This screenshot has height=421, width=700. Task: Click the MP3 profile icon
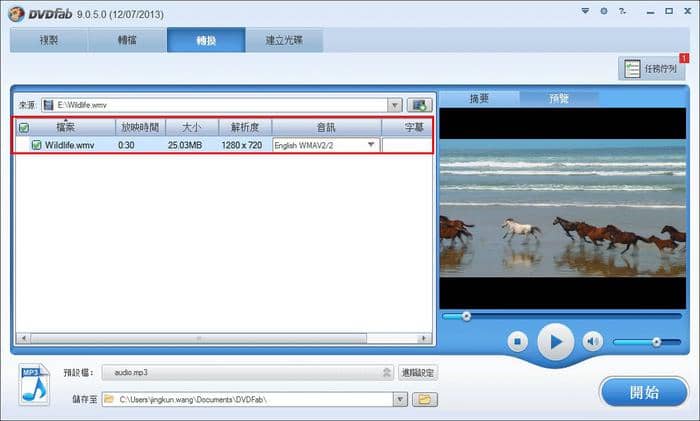(34, 384)
